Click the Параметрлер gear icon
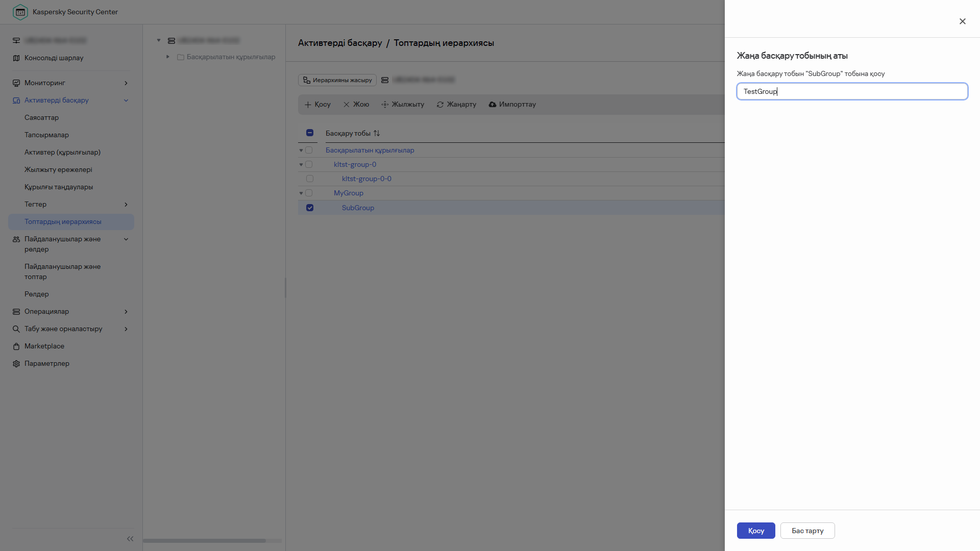Image resolution: width=980 pixels, height=551 pixels. [16, 364]
